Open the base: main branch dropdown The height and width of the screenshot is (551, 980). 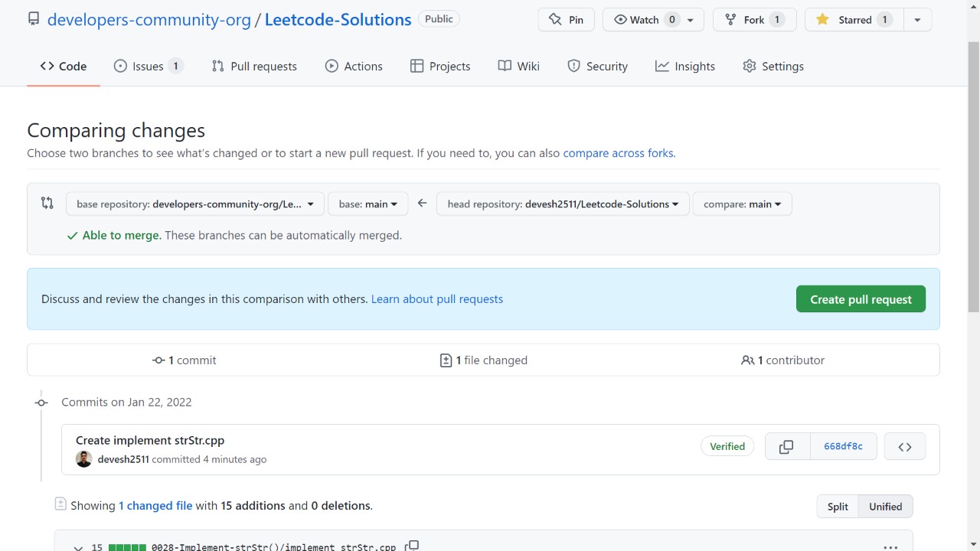click(x=368, y=204)
